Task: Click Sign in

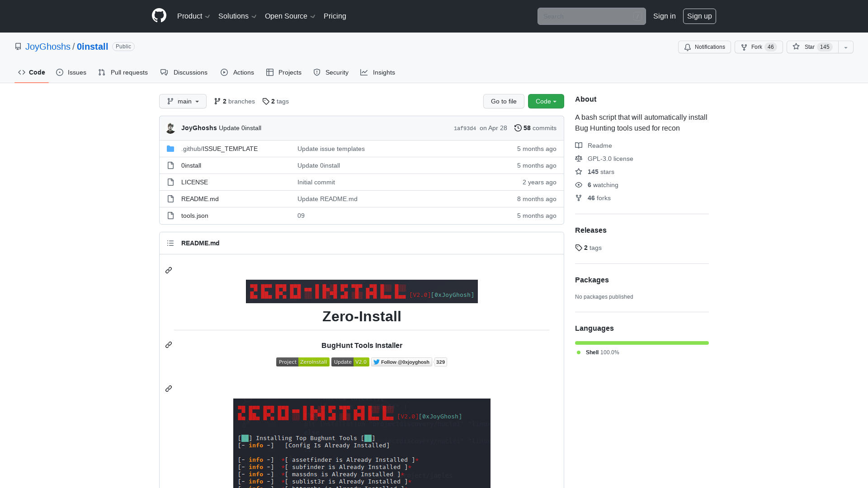Action: [x=665, y=16]
